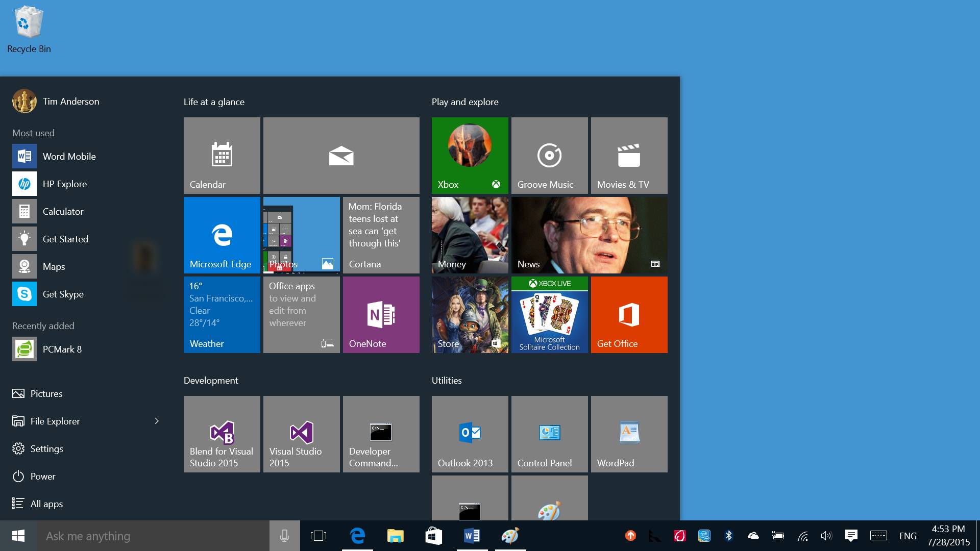980x551 pixels.
Task: Open the Cortana news tile
Action: tap(381, 235)
